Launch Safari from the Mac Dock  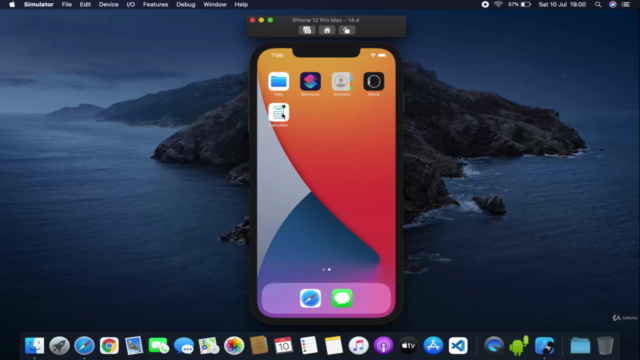(x=84, y=346)
